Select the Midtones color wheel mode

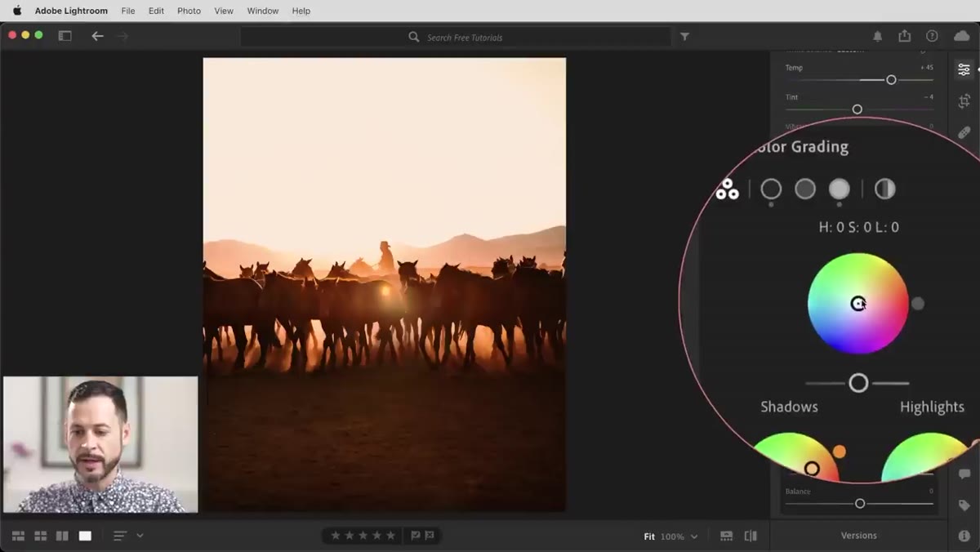pyautogui.click(x=805, y=189)
